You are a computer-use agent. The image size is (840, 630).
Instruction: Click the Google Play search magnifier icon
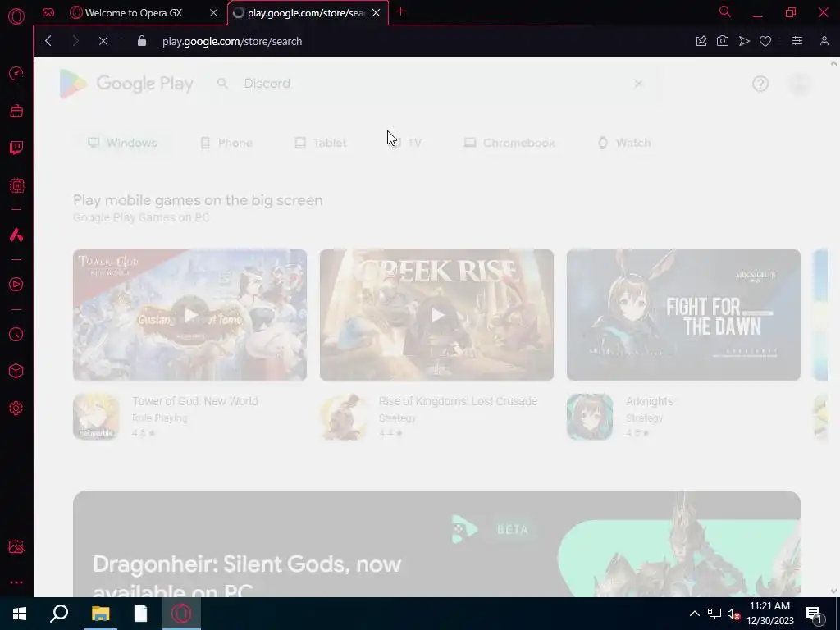[x=222, y=84]
